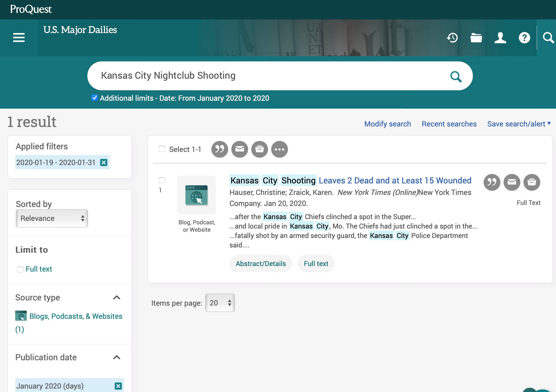This screenshot has height=392, width=556.
Task: Click into the search query input field
Action: (268, 76)
